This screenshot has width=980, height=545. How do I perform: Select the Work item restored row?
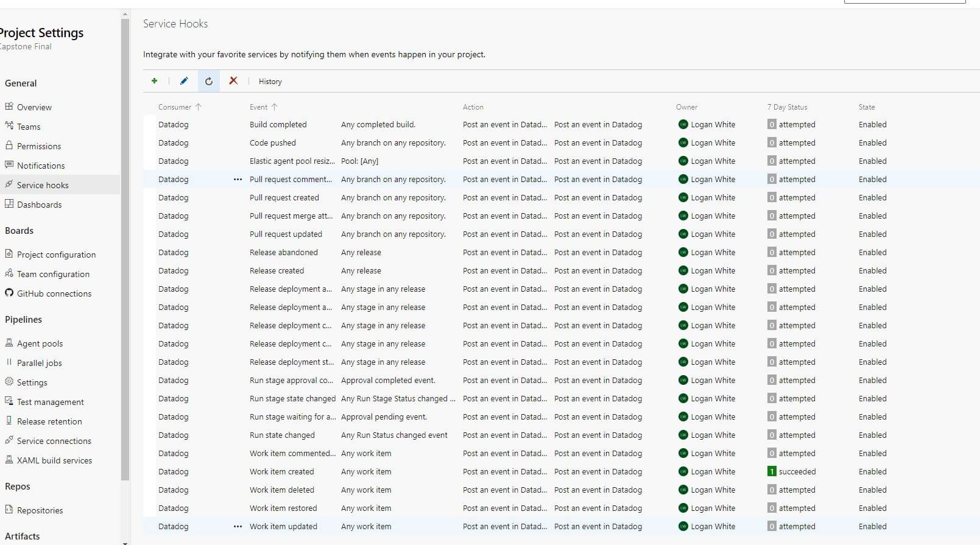[x=562, y=508]
